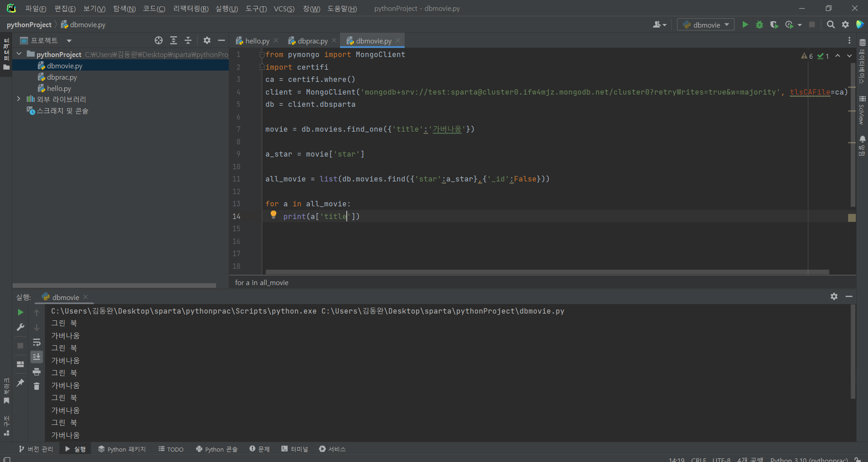Expand all items in project tree
Viewport: 868px width, 462px height.
coord(174,40)
